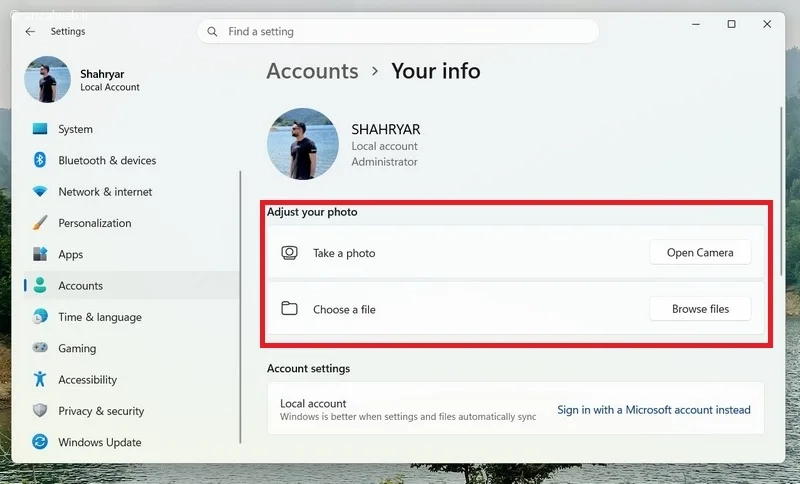Minimize the Settings window
Viewport: 800px width, 484px height.
coord(696,24)
